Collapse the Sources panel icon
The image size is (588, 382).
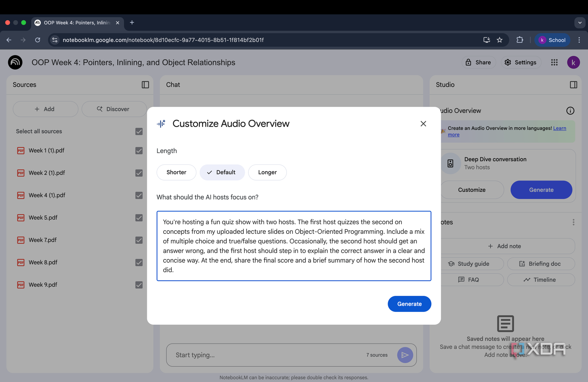145,85
